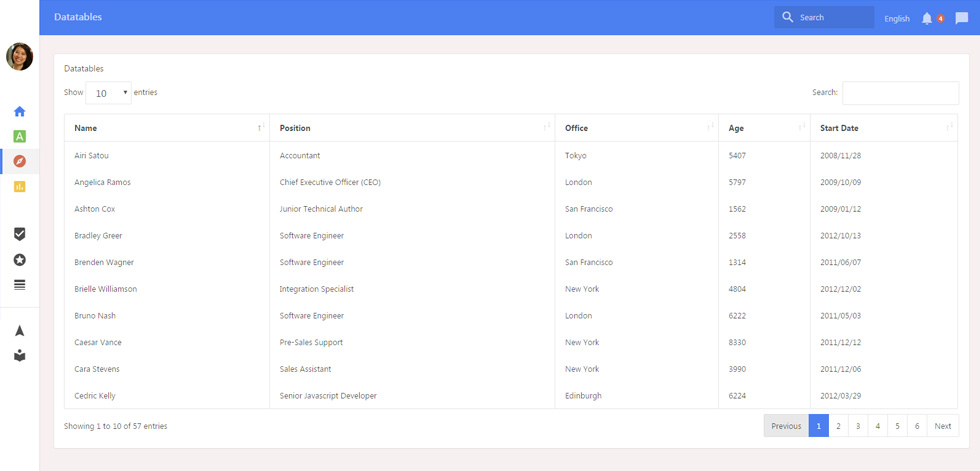This screenshot has height=471, width=980.
Task: Open the Show entries count dropdown
Action: [x=108, y=92]
